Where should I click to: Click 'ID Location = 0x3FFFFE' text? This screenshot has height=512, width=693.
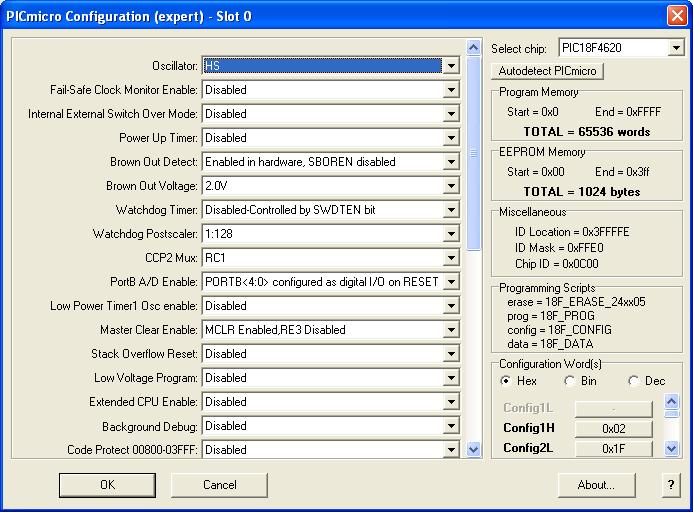(572, 232)
